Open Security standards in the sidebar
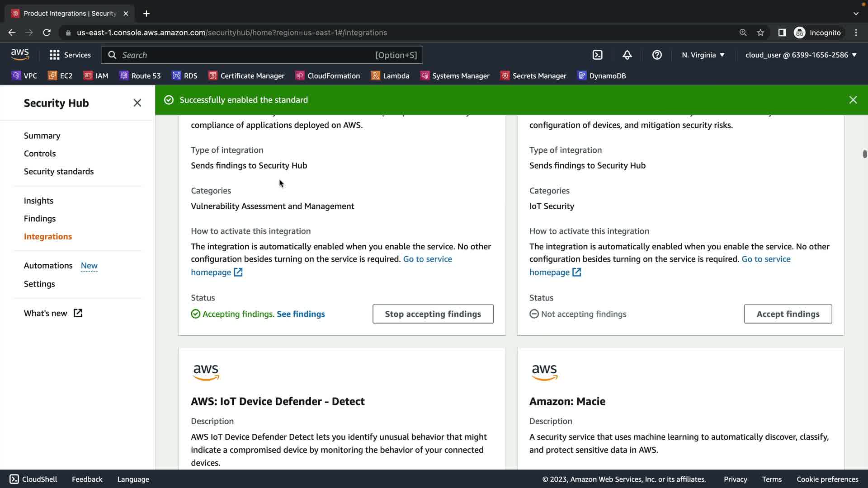This screenshot has width=868, height=488. point(59,172)
